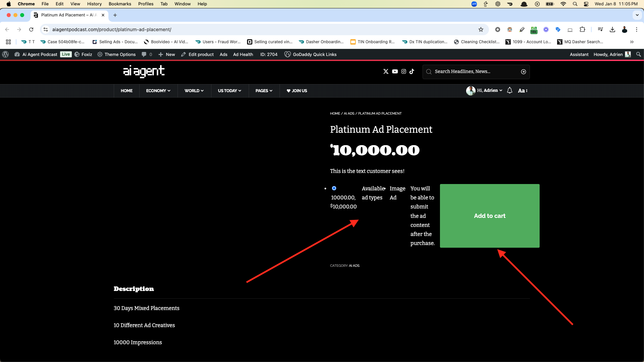
Task: Show more bookmarks chevron
Action: 632,42
